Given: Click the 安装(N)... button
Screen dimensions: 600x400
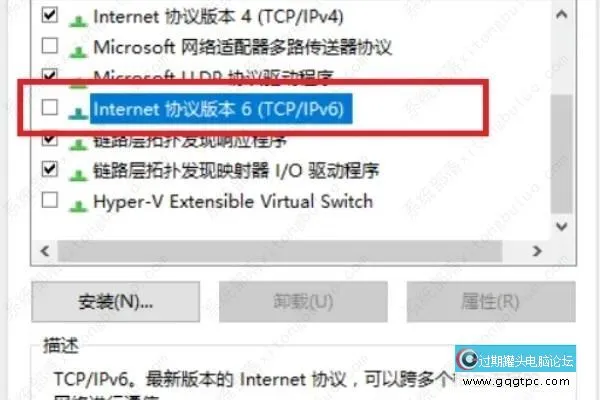Looking at the screenshot, I should 116,302.
